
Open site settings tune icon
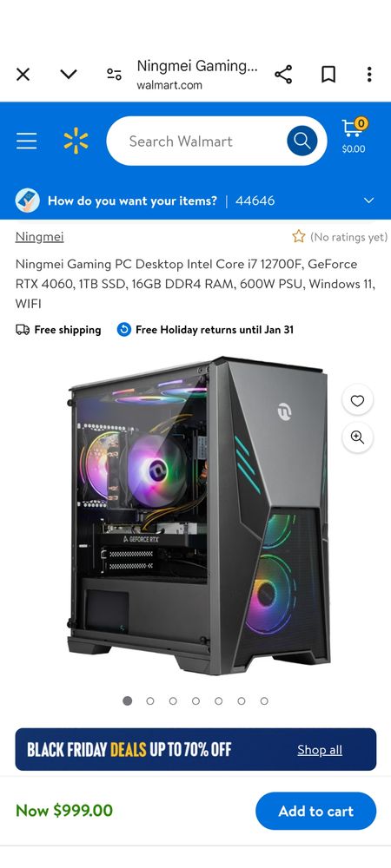tap(114, 74)
